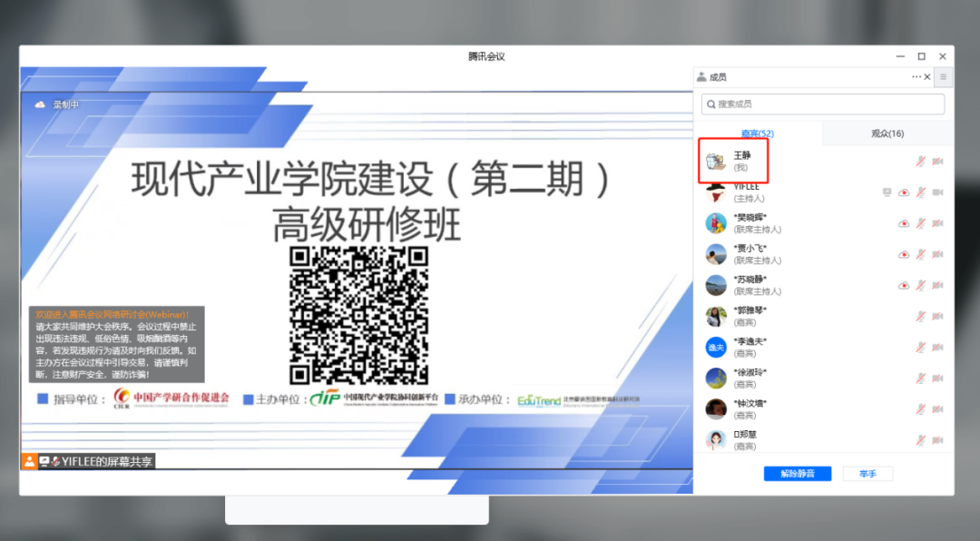The height and width of the screenshot is (541, 980).
Task: Click the camera-off icon for 王静
Action: pos(937,162)
